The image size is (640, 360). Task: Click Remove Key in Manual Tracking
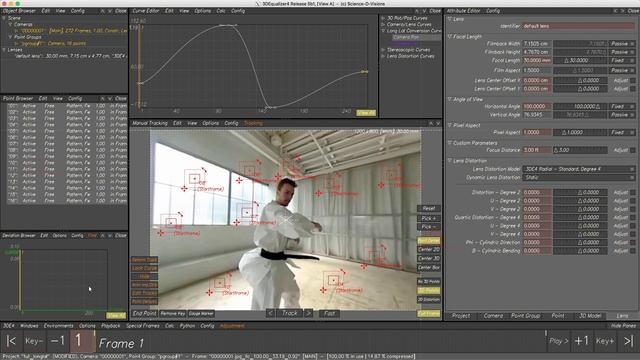click(173, 313)
